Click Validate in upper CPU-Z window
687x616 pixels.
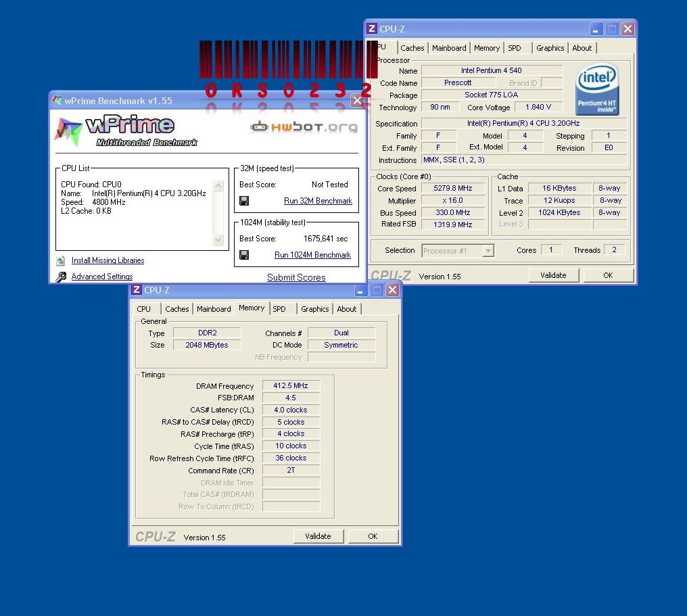coord(553,275)
